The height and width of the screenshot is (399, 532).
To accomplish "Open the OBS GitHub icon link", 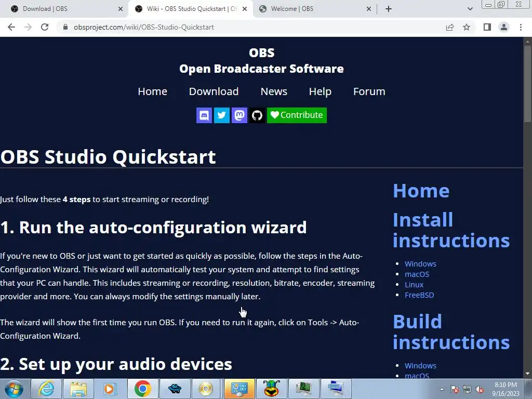I will (257, 115).
